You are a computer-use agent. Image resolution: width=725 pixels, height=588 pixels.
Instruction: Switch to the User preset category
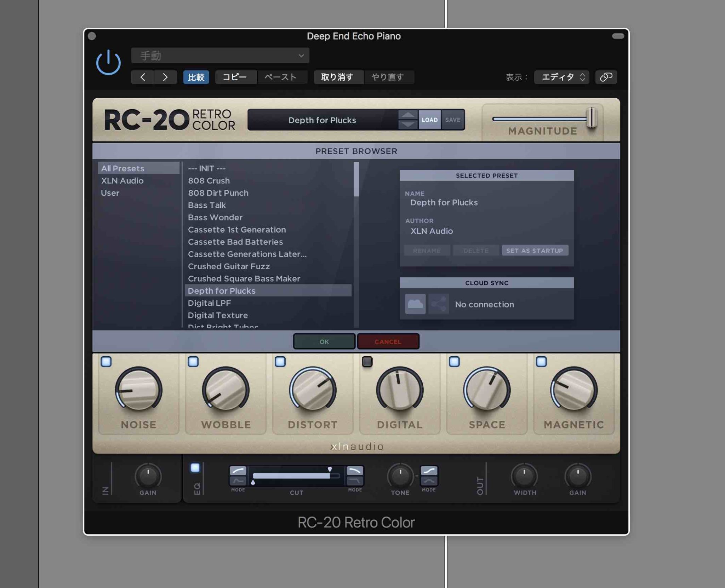point(111,193)
